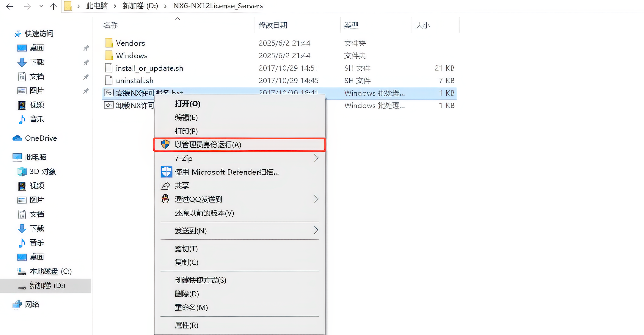Viewport: 644px width, 335px height.
Task: Sort files by 类型 column header
Action: tap(351, 25)
